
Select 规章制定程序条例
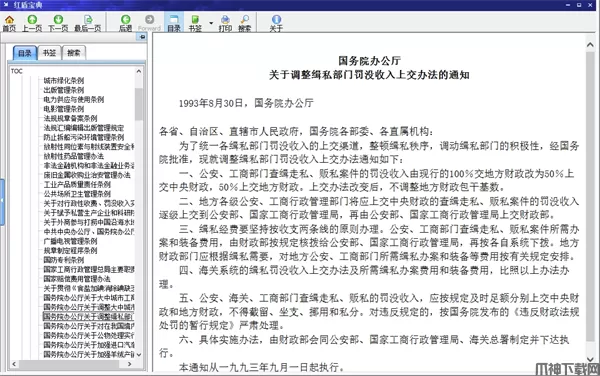70,251
